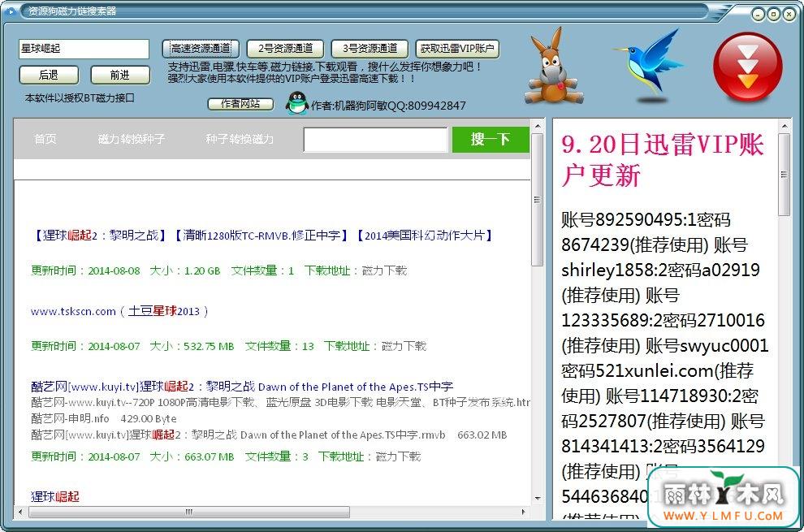Open result www.tskscn.com 土豆星球2013
Image resolution: width=804 pixels, height=532 pixels.
coord(119,311)
